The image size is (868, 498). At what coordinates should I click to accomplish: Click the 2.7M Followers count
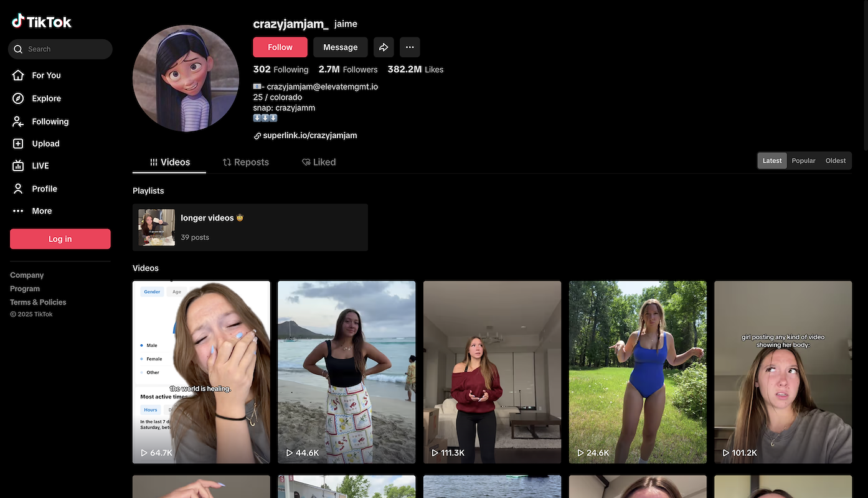[x=348, y=70]
